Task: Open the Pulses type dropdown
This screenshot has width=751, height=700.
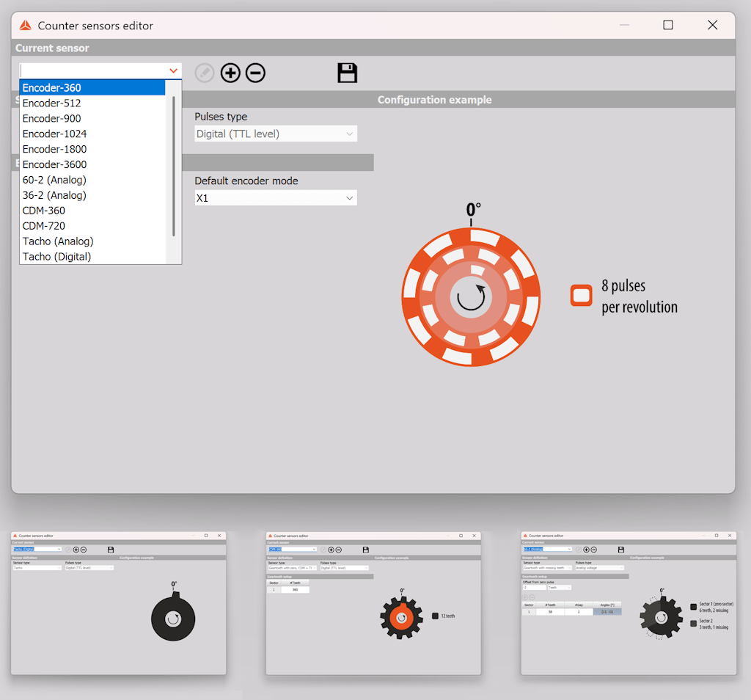Action: (x=276, y=134)
